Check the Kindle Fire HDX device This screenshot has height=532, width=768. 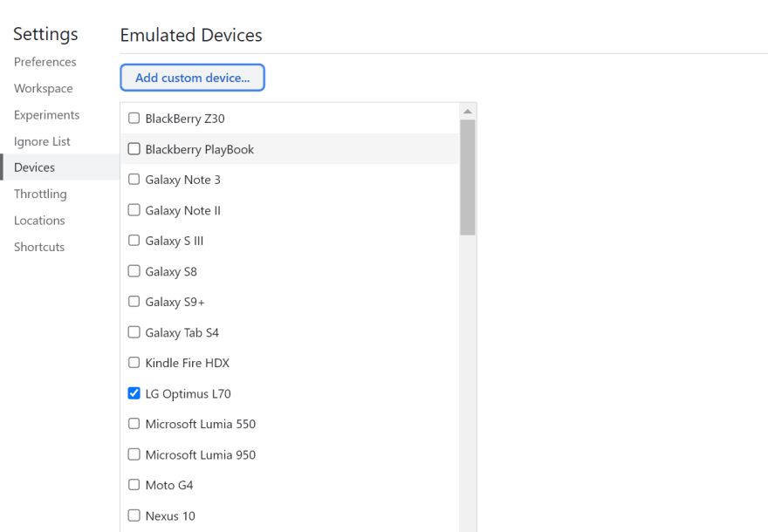(x=134, y=363)
